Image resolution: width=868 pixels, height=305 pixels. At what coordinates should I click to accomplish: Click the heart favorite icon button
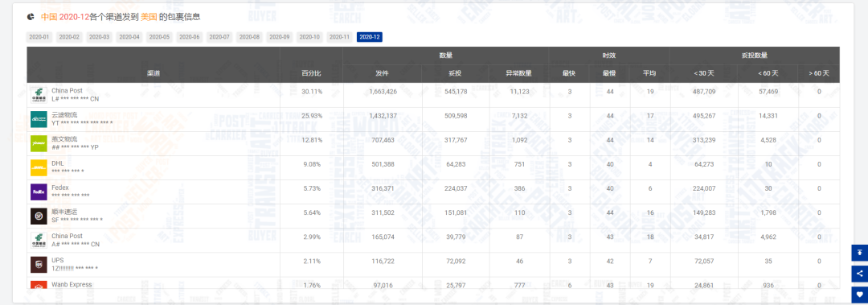pos(860,294)
